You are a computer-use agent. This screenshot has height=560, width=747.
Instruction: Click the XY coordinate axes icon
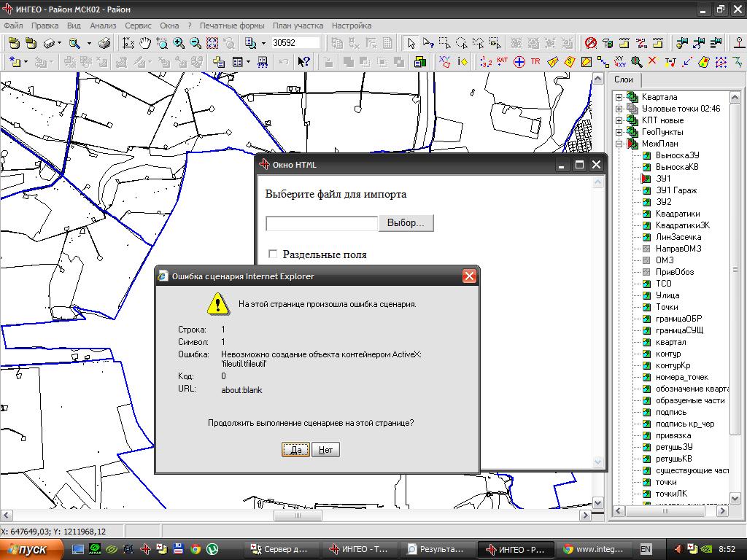click(x=128, y=43)
